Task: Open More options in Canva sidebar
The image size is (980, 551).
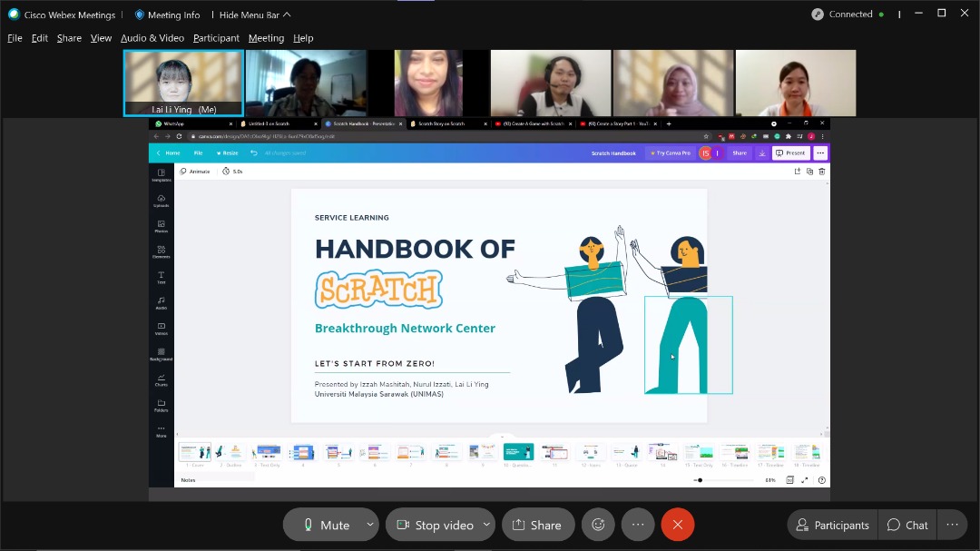Action: pyautogui.click(x=162, y=431)
